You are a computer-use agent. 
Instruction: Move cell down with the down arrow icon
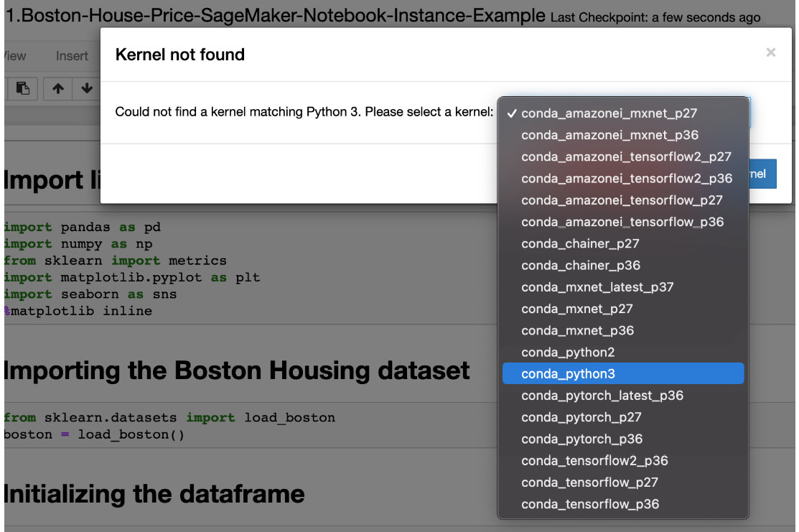[87, 89]
